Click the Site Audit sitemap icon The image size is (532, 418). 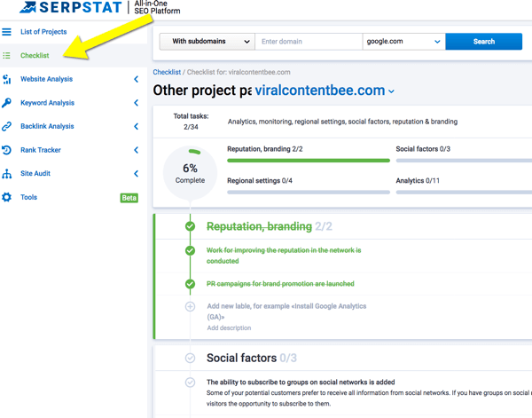[x=6, y=174]
